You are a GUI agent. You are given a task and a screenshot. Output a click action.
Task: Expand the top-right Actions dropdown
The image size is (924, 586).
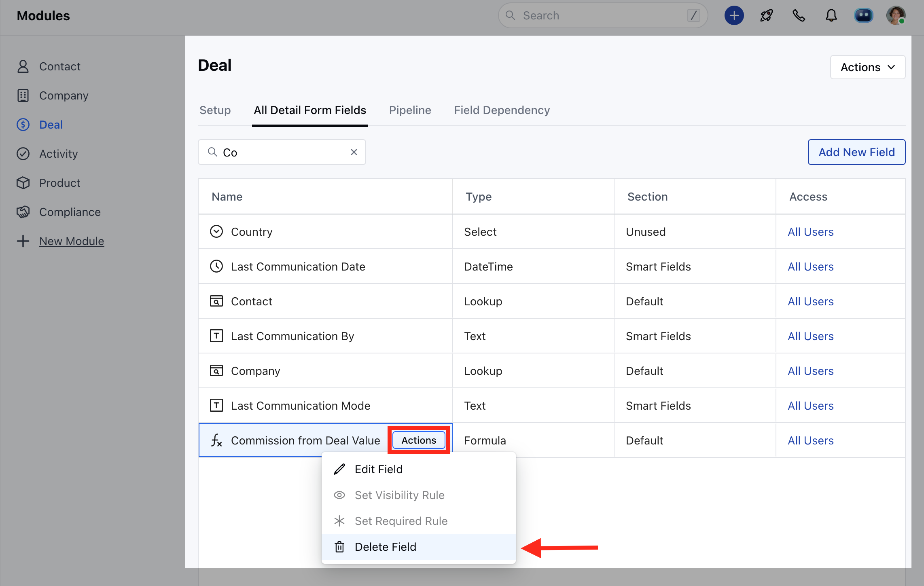[867, 67]
